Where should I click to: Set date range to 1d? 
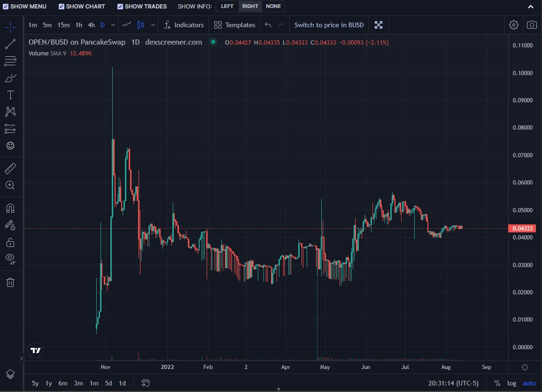[122, 383]
